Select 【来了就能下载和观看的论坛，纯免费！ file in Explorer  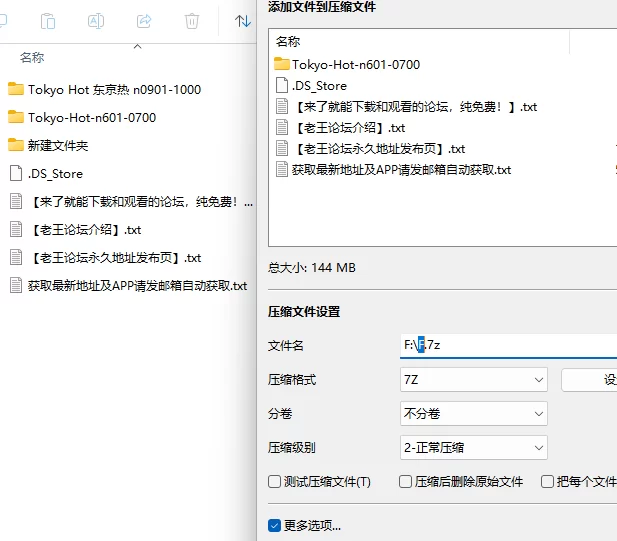pos(131,202)
